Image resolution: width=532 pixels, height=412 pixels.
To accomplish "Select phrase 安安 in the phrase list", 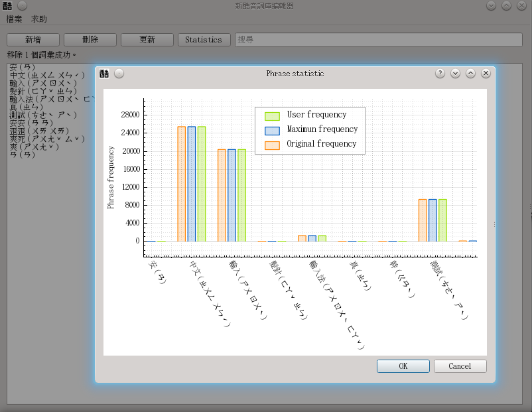I will [31, 123].
